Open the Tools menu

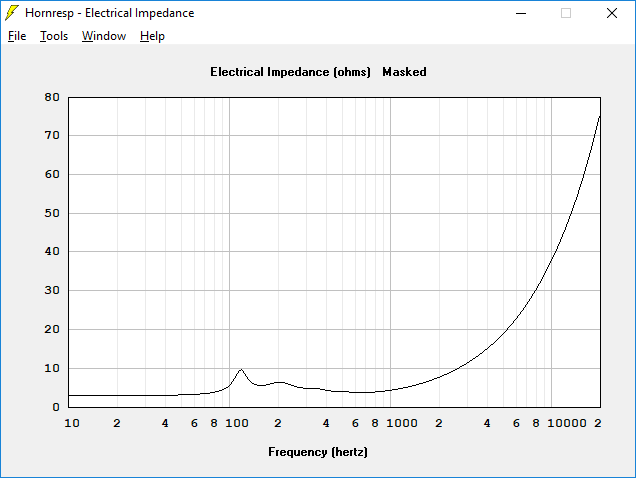[54, 36]
